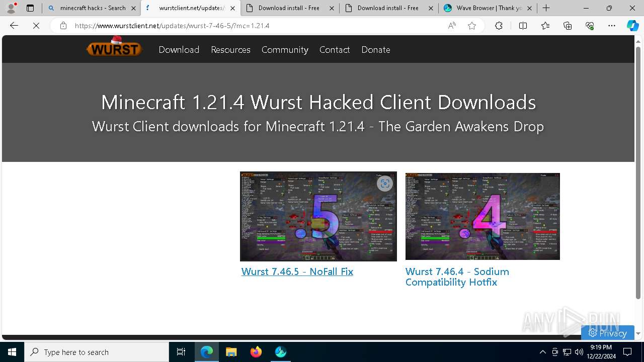The image size is (644, 362).
Task: Toggle Split screen view
Action: [x=523, y=26]
